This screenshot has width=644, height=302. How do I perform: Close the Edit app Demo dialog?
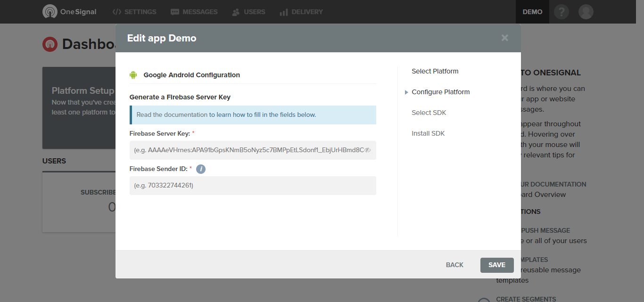[x=505, y=38]
